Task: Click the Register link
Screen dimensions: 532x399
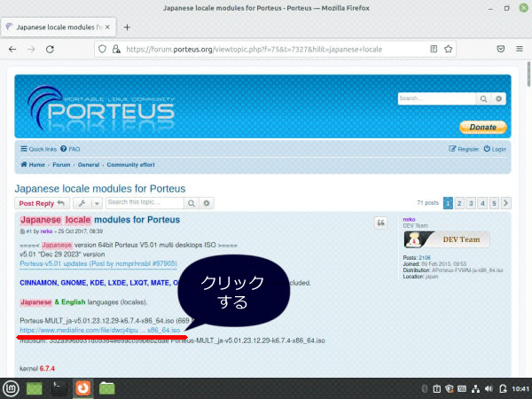Action: tap(464, 149)
